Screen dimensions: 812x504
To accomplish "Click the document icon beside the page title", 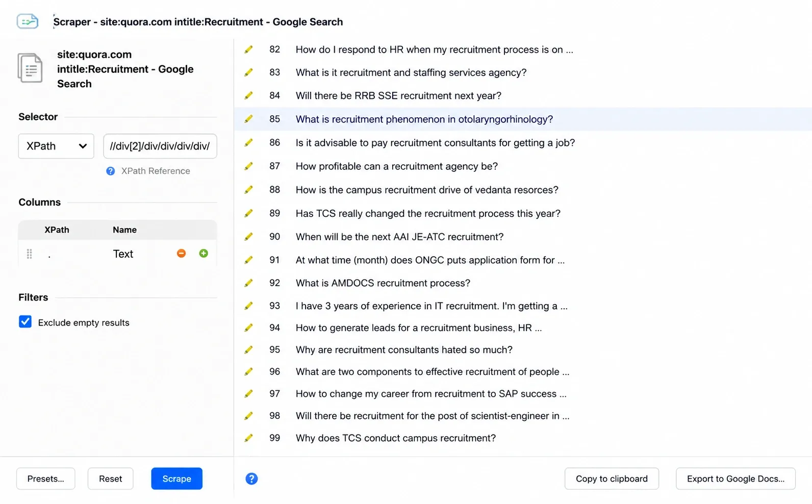I will coord(30,68).
